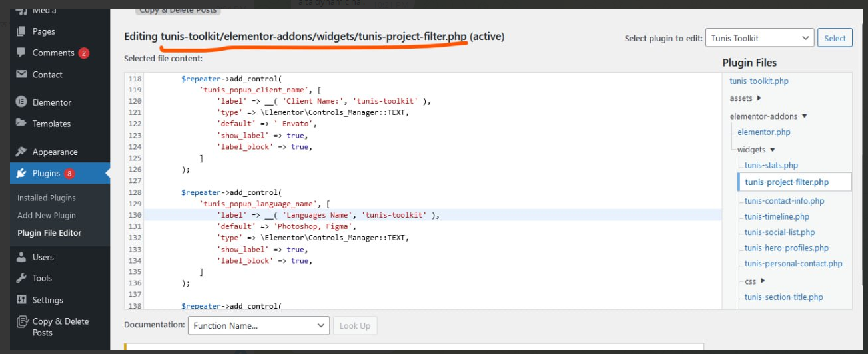The height and width of the screenshot is (354, 868).
Task: Expand the css folder
Action: click(755, 281)
